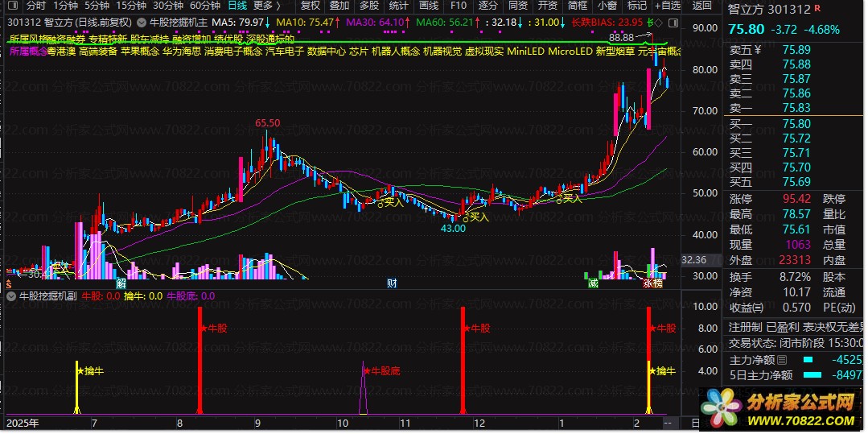
Task: Click the small window icon at chart top-right
Action: pos(673,23)
